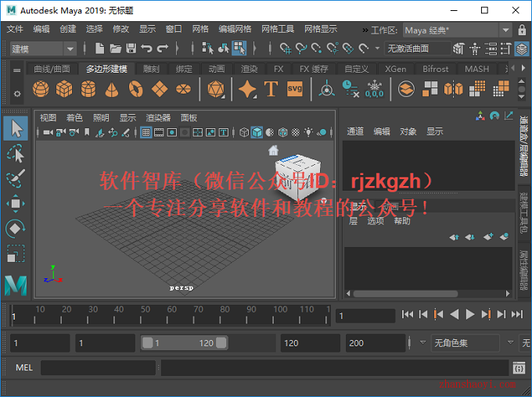Click the layer editor horizontal scrollbar
The image size is (532, 397).
[x=405, y=294]
